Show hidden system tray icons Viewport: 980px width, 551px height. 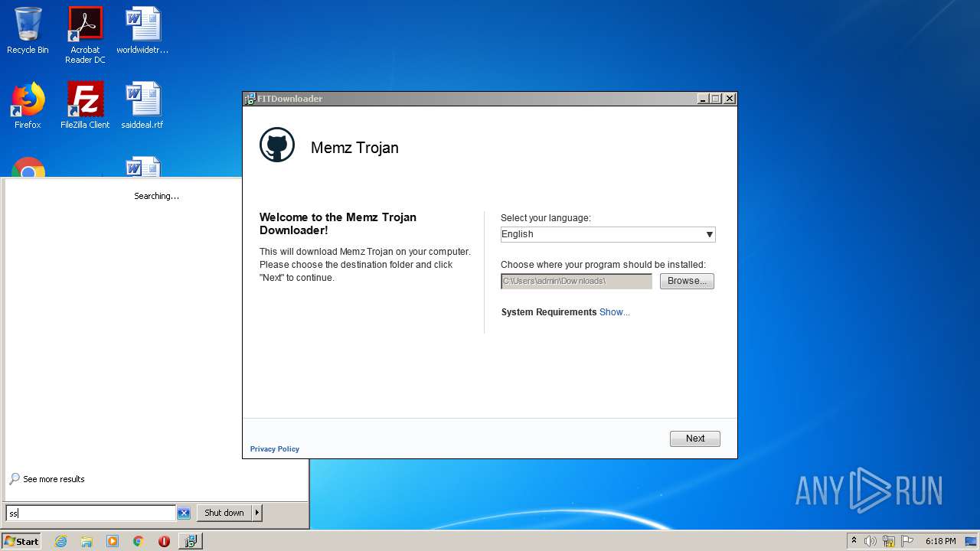pos(854,541)
